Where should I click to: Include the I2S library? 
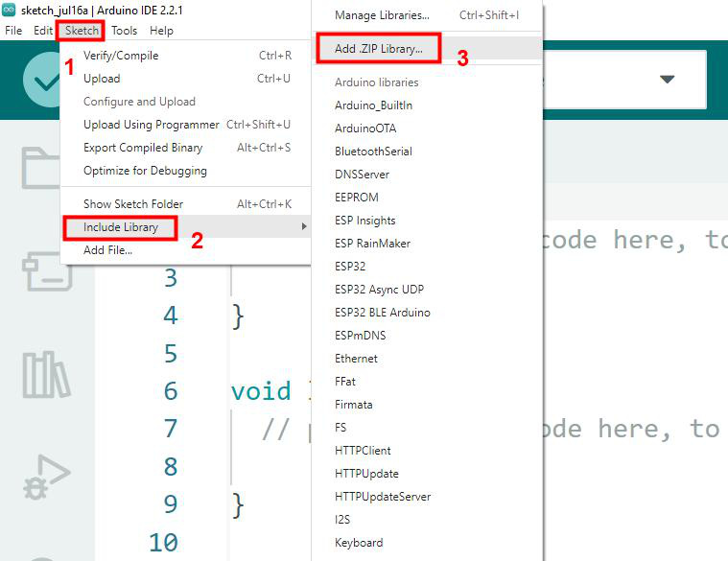pyautogui.click(x=427, y=520)
